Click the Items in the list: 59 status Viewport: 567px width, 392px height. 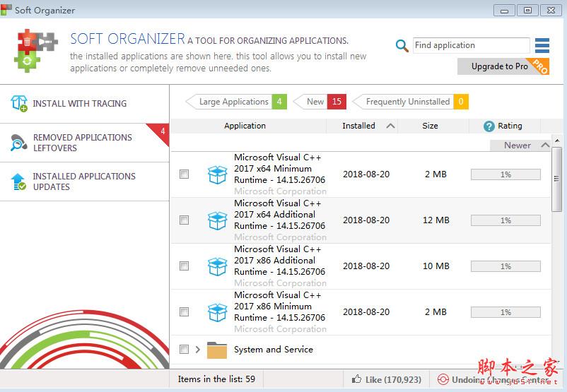tap(216, 379)
